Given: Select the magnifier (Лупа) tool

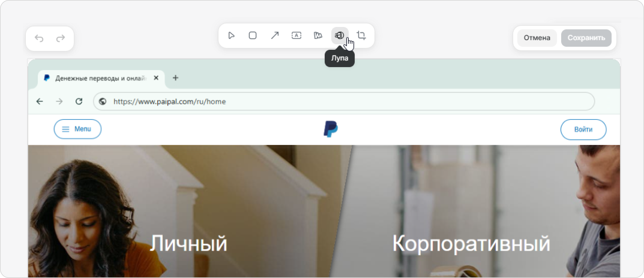Looking at the screenshot, I should click(340, 36).
